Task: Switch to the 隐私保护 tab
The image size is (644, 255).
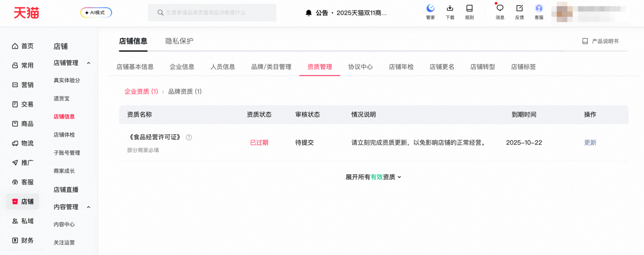Action: [x=180, y=41]
